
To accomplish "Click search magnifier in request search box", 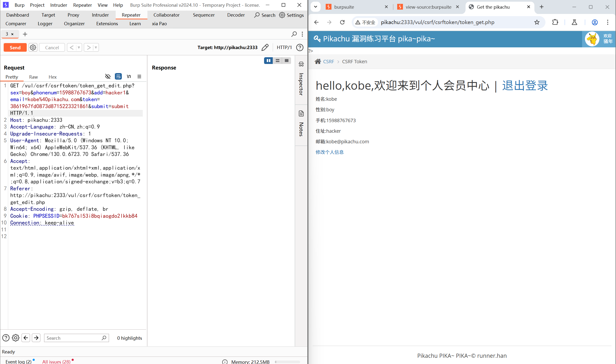I will (x=104, y=338).
